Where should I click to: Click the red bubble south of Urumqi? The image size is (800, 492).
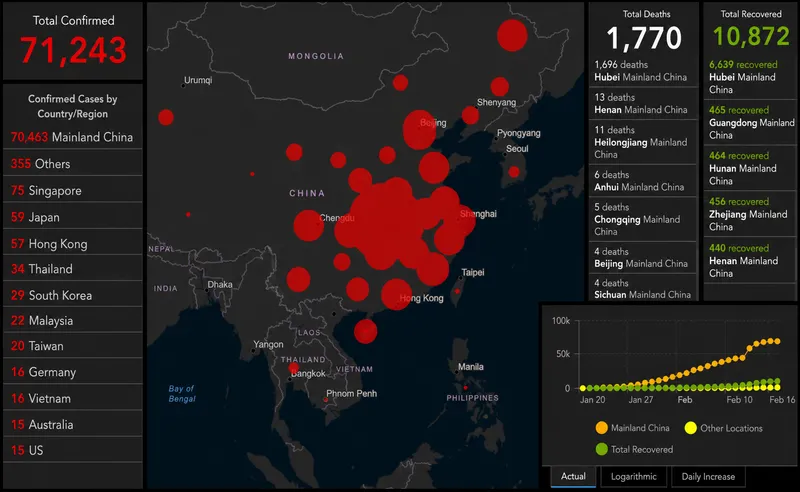pos(166,117)
